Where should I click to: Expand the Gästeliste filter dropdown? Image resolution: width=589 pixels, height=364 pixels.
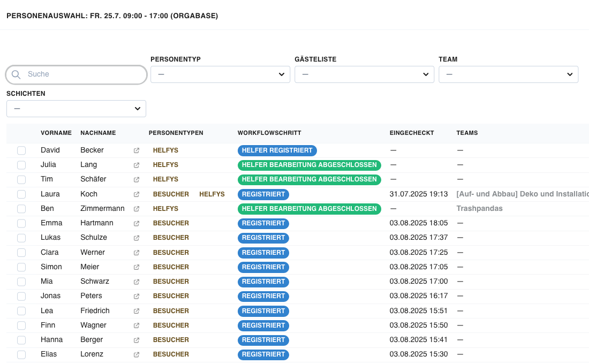click(364, 74)
